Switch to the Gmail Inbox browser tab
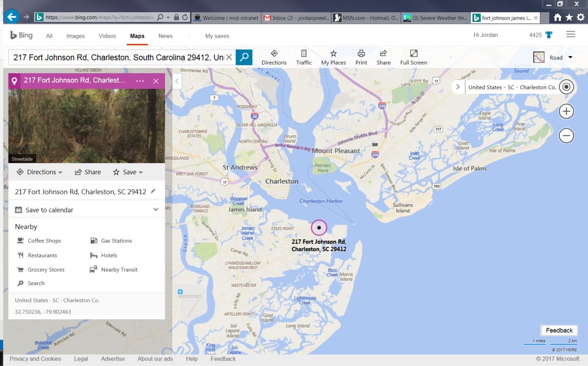This screenshot has height=366, width=588. pos(296,18)
